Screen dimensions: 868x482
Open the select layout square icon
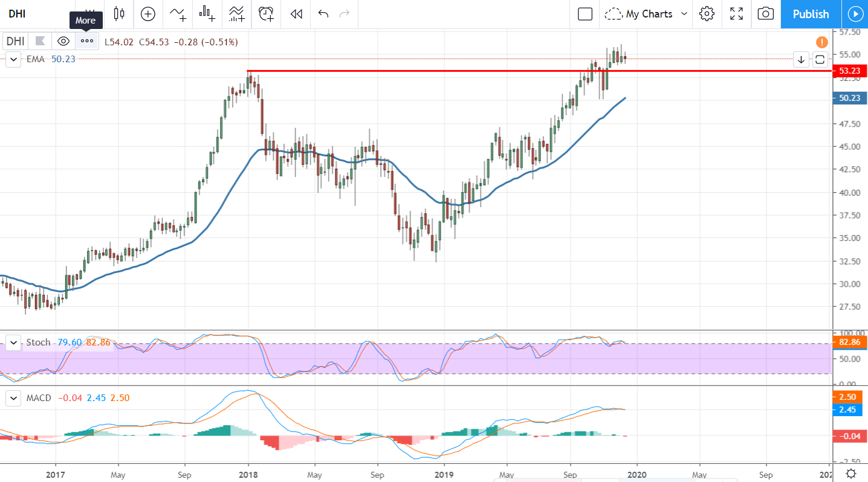[585, 14]
